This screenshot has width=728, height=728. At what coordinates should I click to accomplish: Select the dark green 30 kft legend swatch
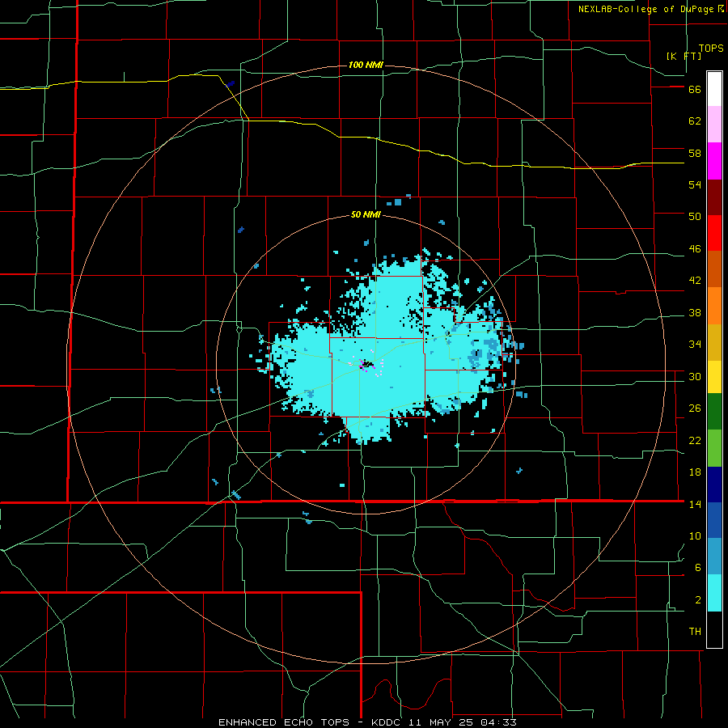714,412
